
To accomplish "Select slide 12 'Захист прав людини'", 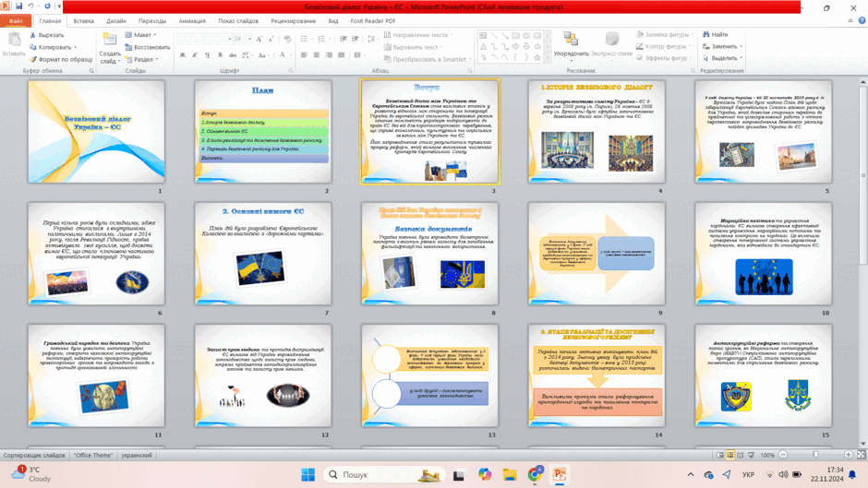I will [263, 375].
